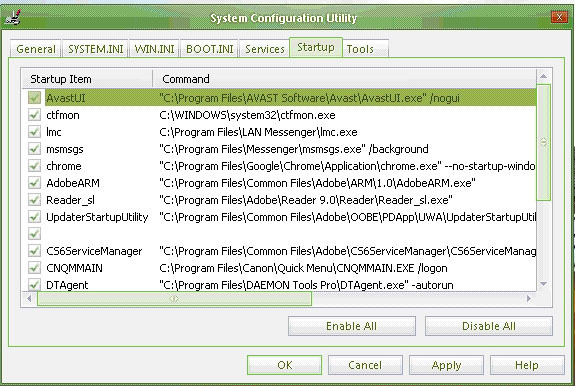Select the AvastUI row name
The image size is (575, 386).
click(x=66, y=98)
